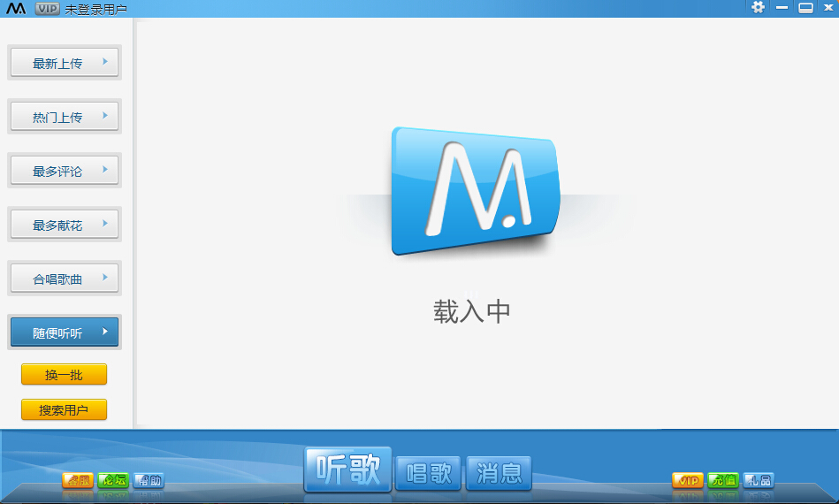Expand the 最多评论 category arrow
The height and width of the screenshot is (504, 839).
[x=105, y=170]
